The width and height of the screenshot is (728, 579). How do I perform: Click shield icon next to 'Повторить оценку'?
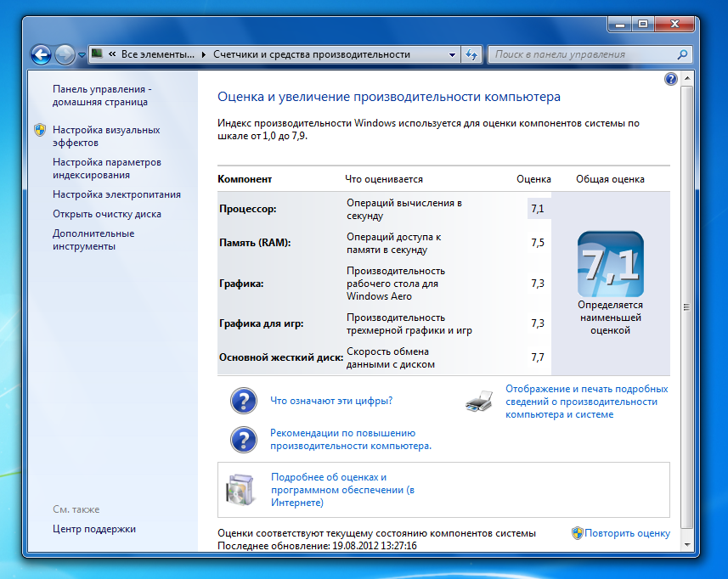pyautogui.click(x=577, y=533)
